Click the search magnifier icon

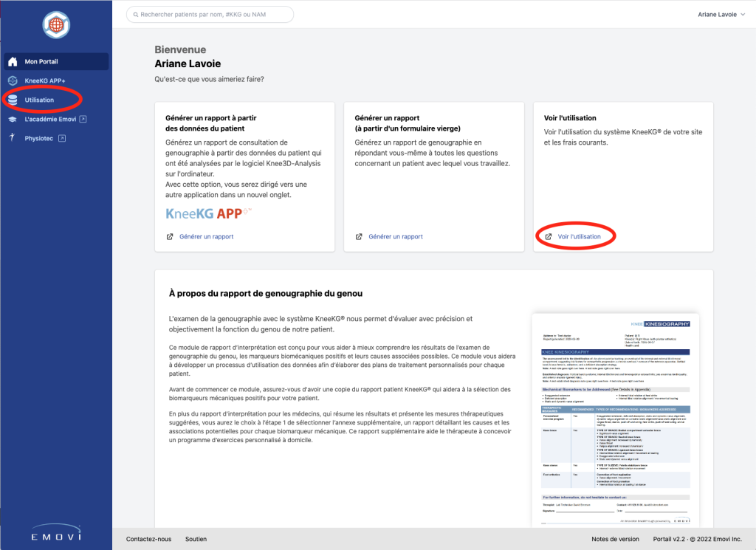tap(136, 15)
